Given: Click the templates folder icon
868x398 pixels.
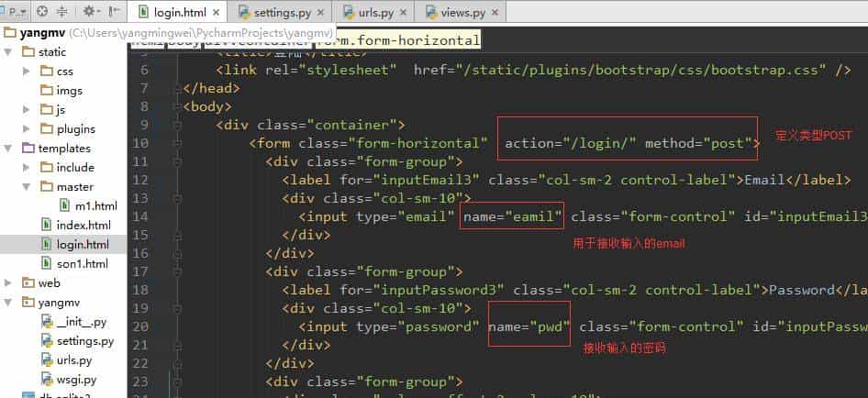Looking at the screenshot, I should pyautogui.click(x=28, y=149).
